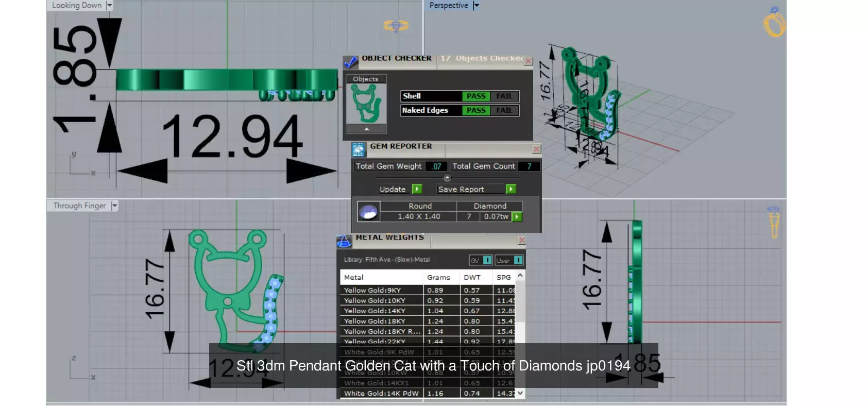Click the Objects header button

click(x=366, y=79)
